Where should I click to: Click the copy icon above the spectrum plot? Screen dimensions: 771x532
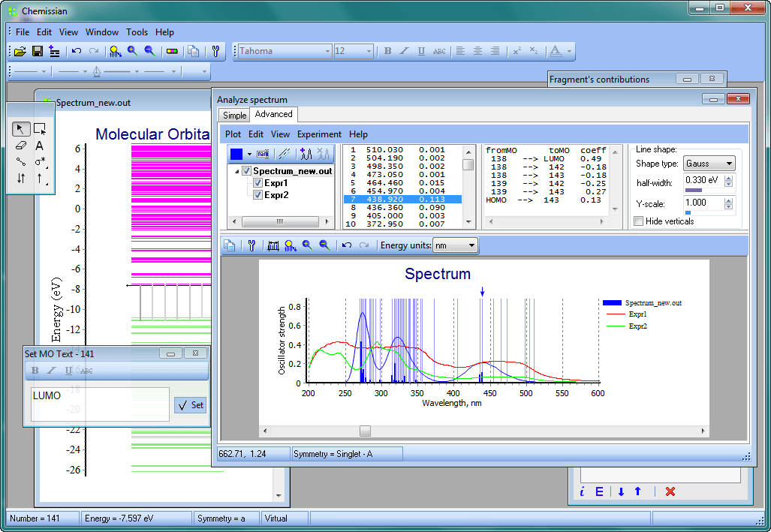click(x=228, y=245)
